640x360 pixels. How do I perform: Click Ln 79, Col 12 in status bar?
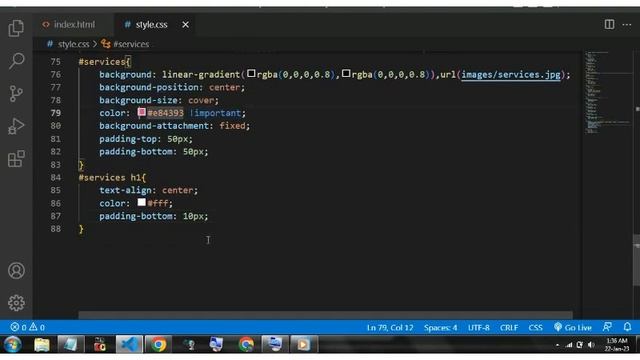pyautogui.click(x=390, y=328)
